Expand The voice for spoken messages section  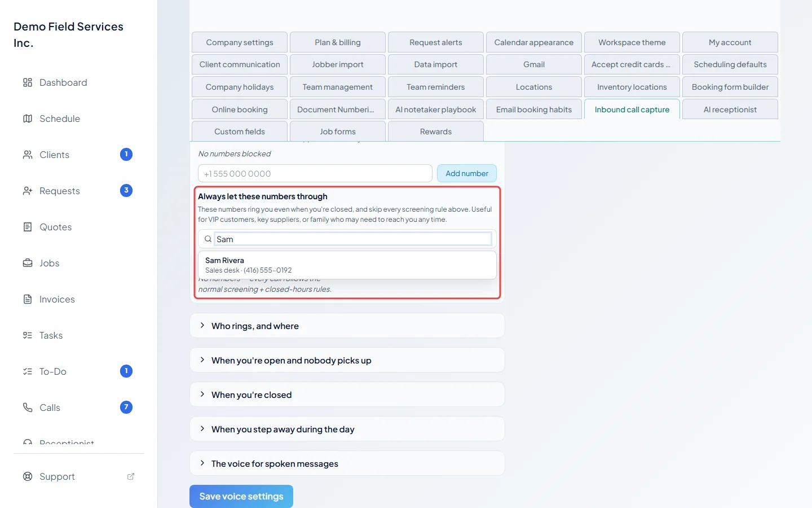tap(347, 463)
